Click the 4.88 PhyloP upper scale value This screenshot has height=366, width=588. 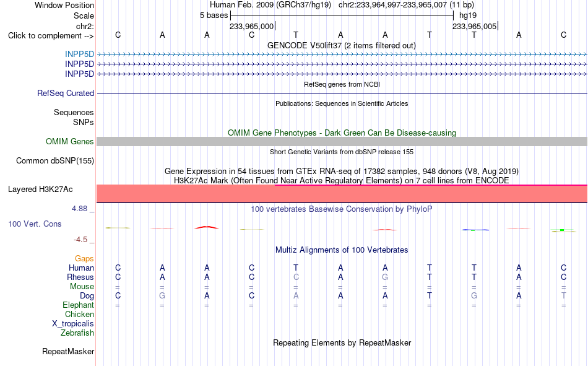tap(79, 208)
